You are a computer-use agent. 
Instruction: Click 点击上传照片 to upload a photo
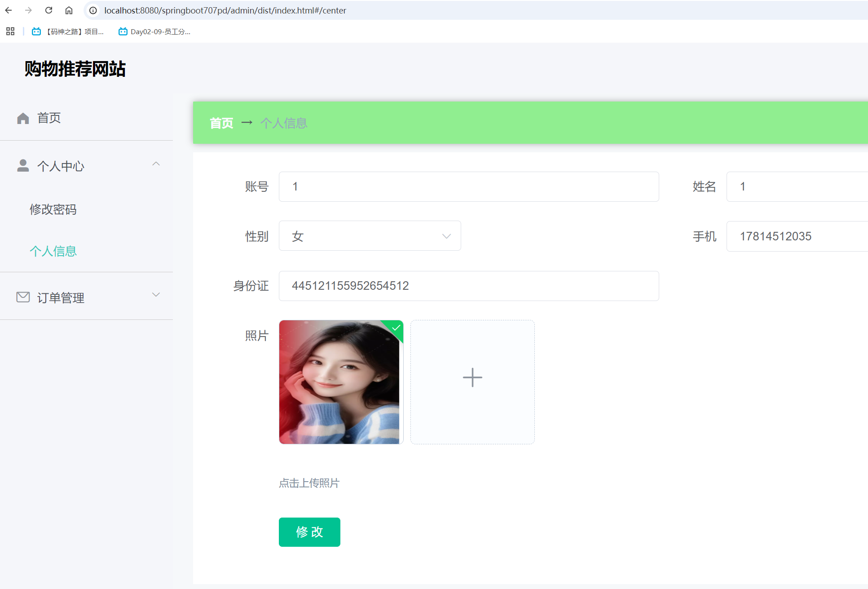308,483
